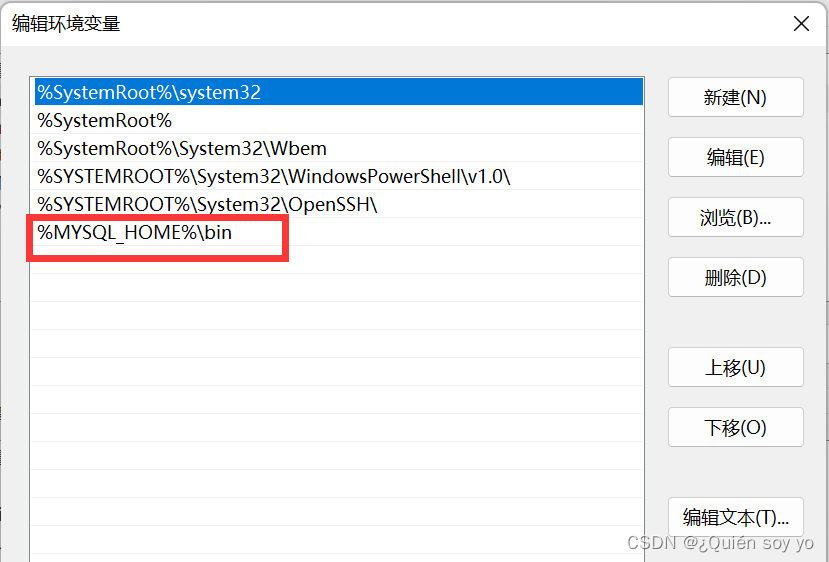The height and width of the screenshot is (562, 829).
Task: Select the plain %SystemRoot% entry
Action: coord(339,121)
